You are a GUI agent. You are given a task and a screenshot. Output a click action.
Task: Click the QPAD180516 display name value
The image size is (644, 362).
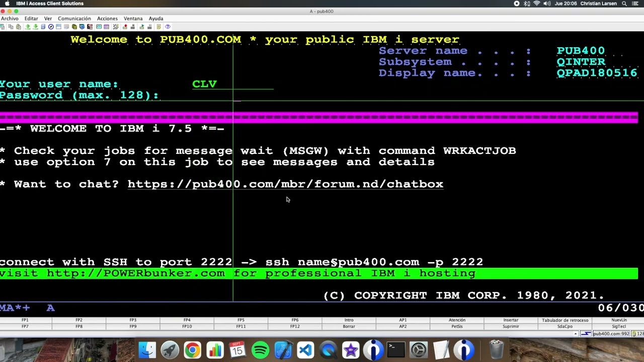[597, 73]
